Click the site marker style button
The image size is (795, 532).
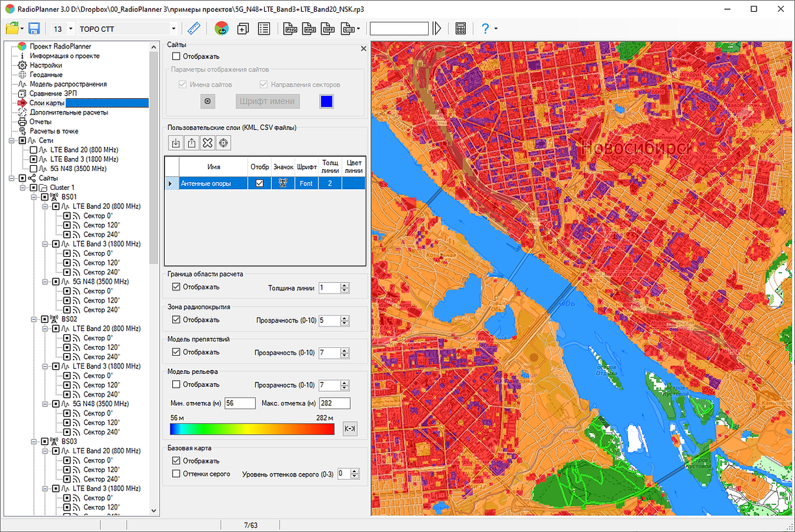[x=208, y=101]
